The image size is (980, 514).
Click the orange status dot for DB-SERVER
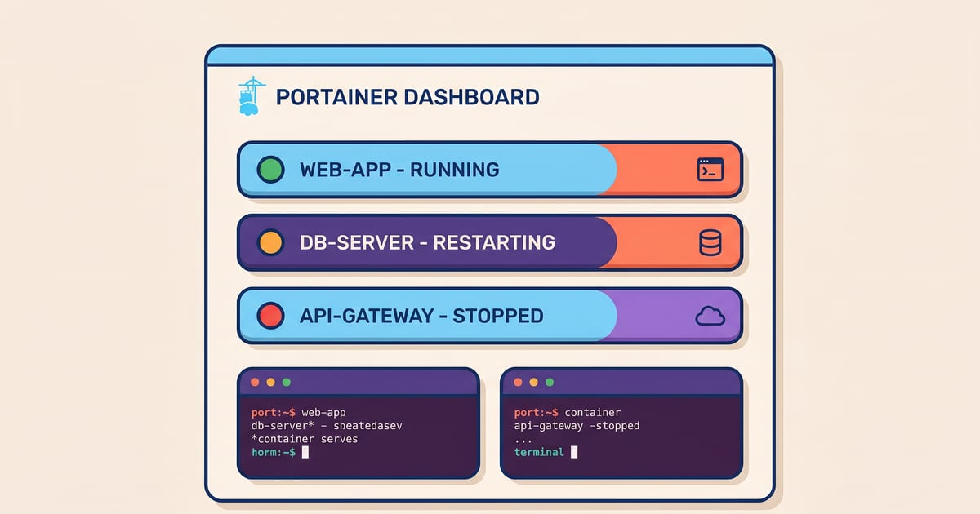click(270, 242)
